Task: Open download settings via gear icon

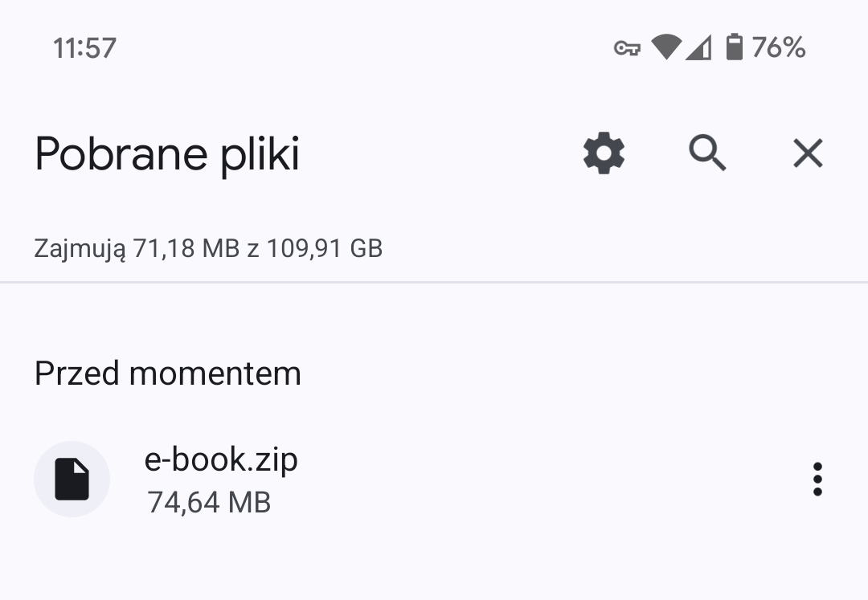Action: pos(604,153)
